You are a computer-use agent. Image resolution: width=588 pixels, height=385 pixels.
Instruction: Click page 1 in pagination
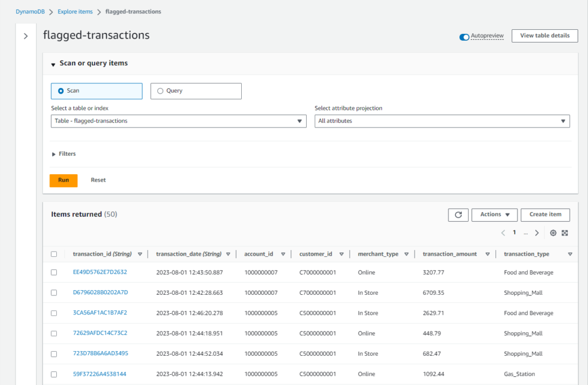(x=514, y=233)
